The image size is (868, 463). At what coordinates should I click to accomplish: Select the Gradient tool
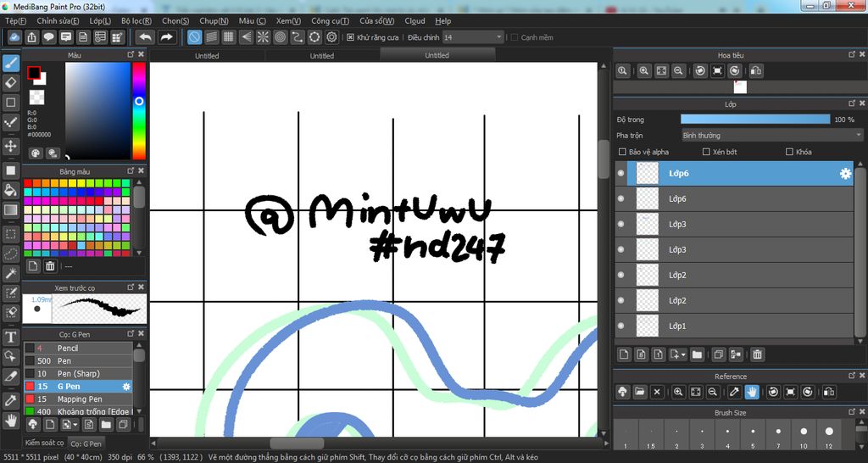[x=10, y=210]
